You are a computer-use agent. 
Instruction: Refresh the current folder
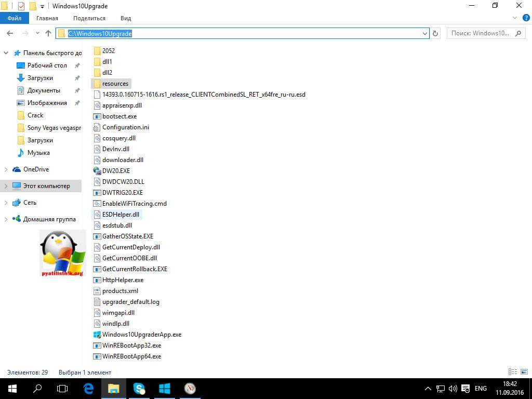pyautogui.click(x=435, y=33)
